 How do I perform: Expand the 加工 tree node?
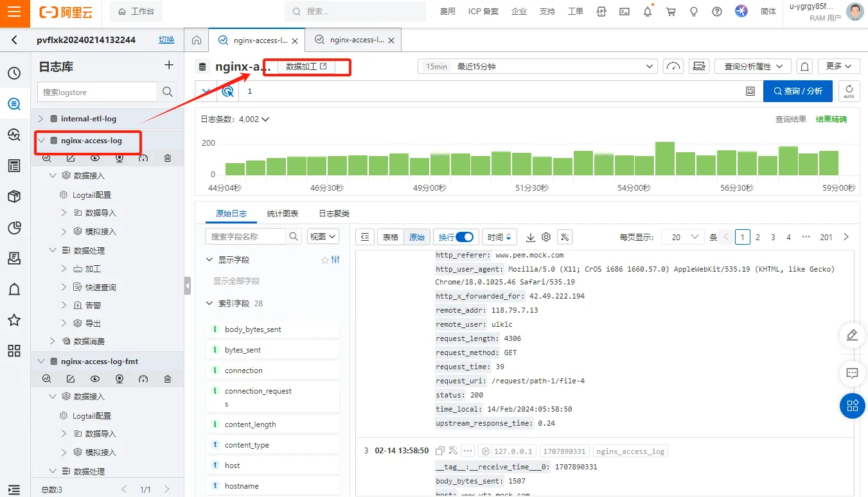click(x=64, y=269)
